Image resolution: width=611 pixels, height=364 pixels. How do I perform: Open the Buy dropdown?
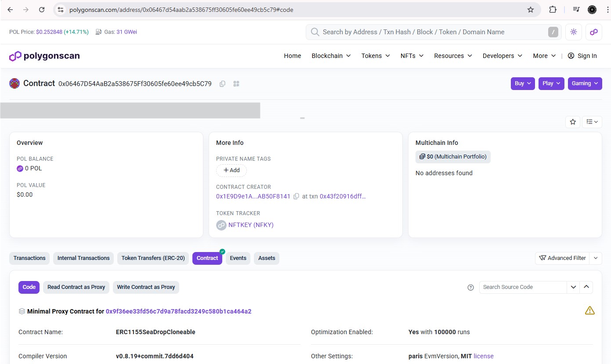523,83
